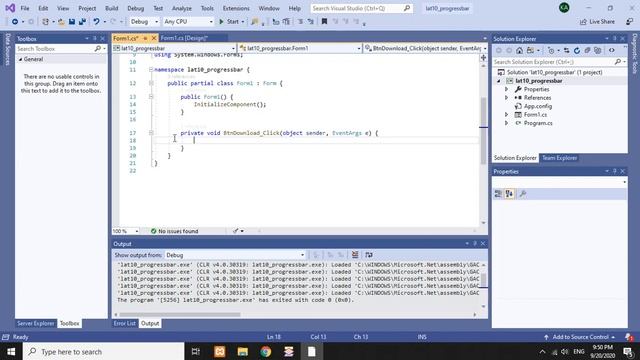Click the split editor icon above scrollbar
The image size is (640, 360).
point(484,58)
